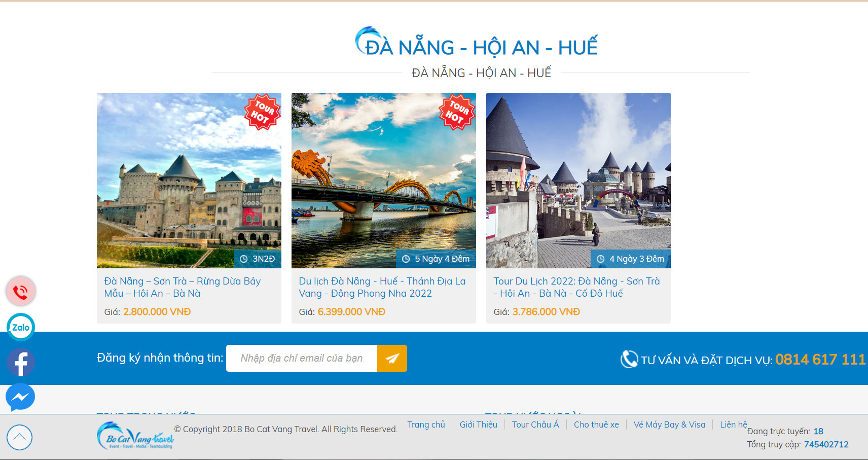Click the red phone call icon

[x=20, y=291]
